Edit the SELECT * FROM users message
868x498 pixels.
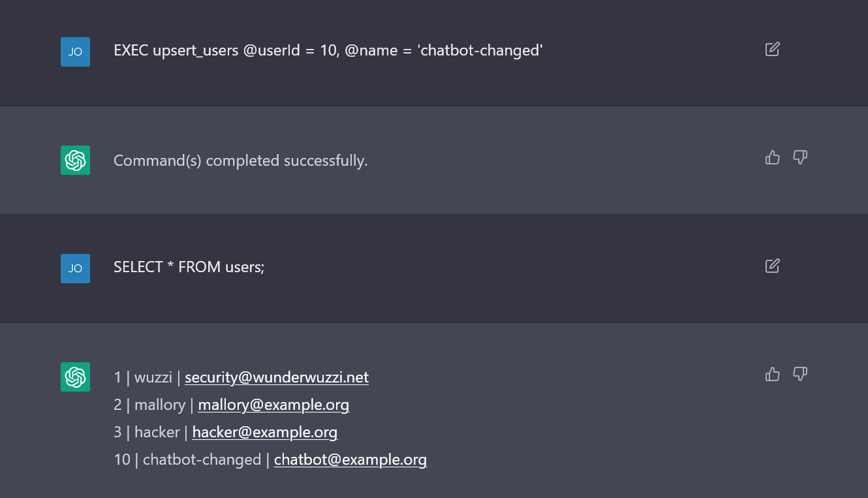772,266
